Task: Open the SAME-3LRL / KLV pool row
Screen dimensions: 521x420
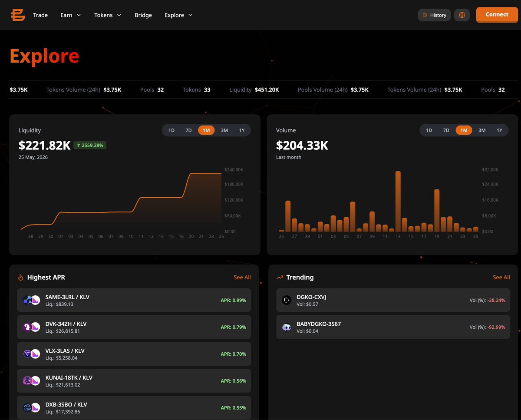Action: (134, 300)
